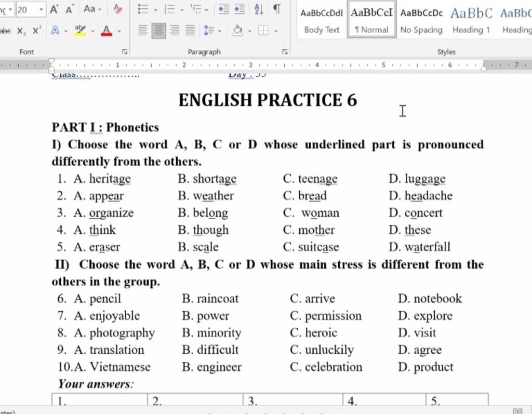The height and width of the screenshot is (414, 532).
Task: Click option B. belong
Action: coord(203,213)
